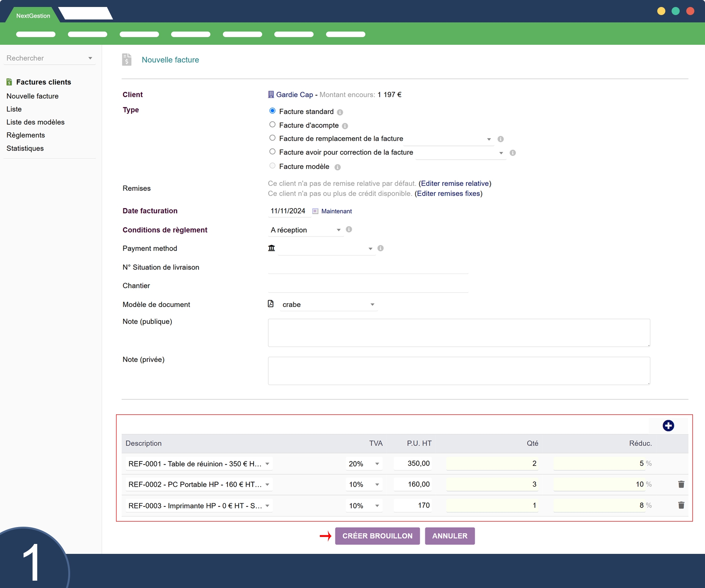Select Facture d'acompte radio option
705x588 pixels.
(x=272, y=125)
